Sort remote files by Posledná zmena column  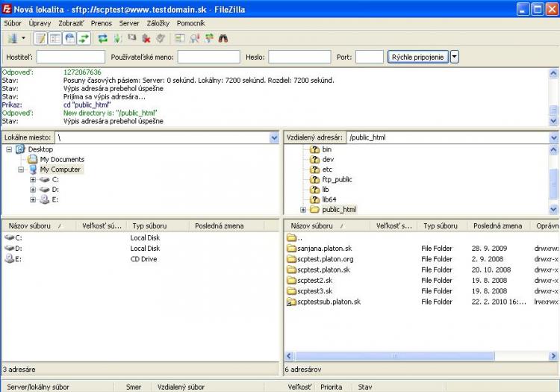coord(497,225)
